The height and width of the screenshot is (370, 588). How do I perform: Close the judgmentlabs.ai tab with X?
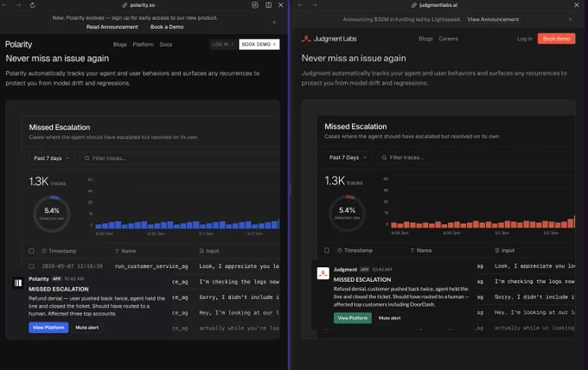click(577, 5)
